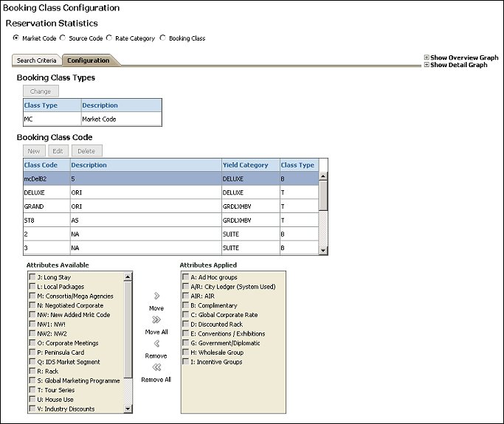
Task: Click the Delete button
Action: (x=86, y=150)
